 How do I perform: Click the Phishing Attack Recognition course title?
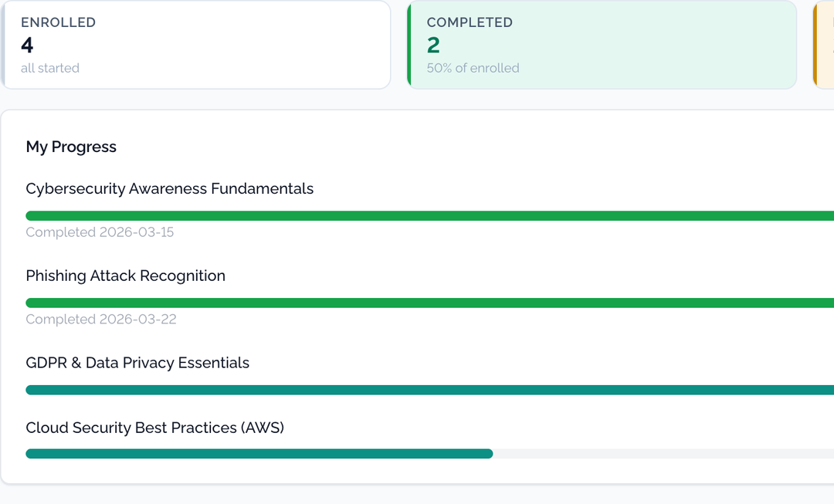pyautogui.click(x=126, y=276)
